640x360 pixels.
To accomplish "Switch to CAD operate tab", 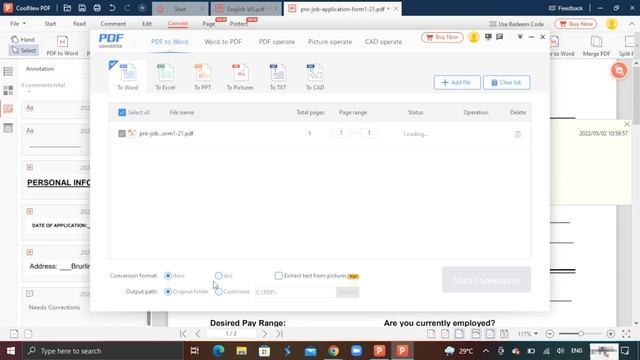I will pos(383,42).
